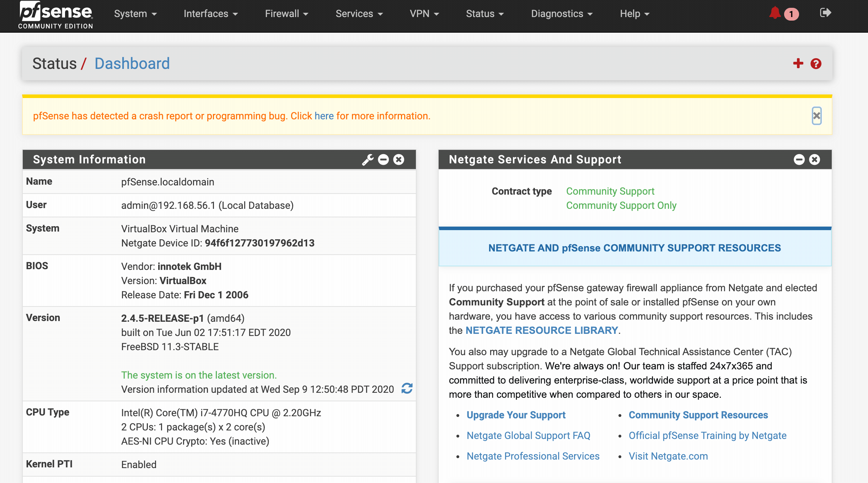The height and width of the screenshot is (483, 868).
Task: Click the logout arrow icon
Action: (825, 13)
